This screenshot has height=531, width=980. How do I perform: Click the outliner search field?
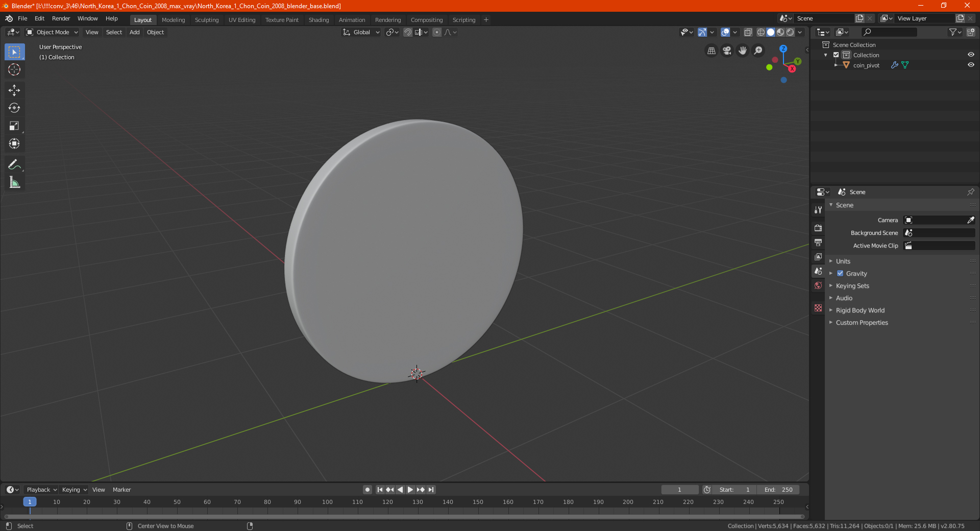point(889,32)
